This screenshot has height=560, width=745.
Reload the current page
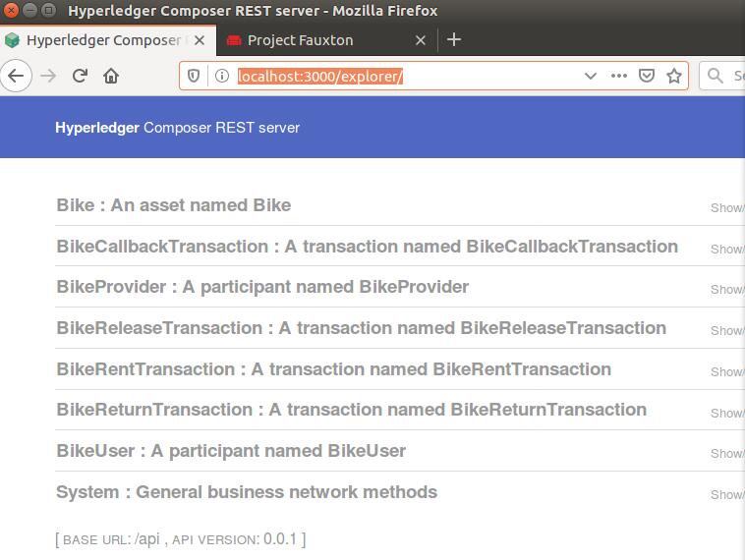click(x=80, y=76)
